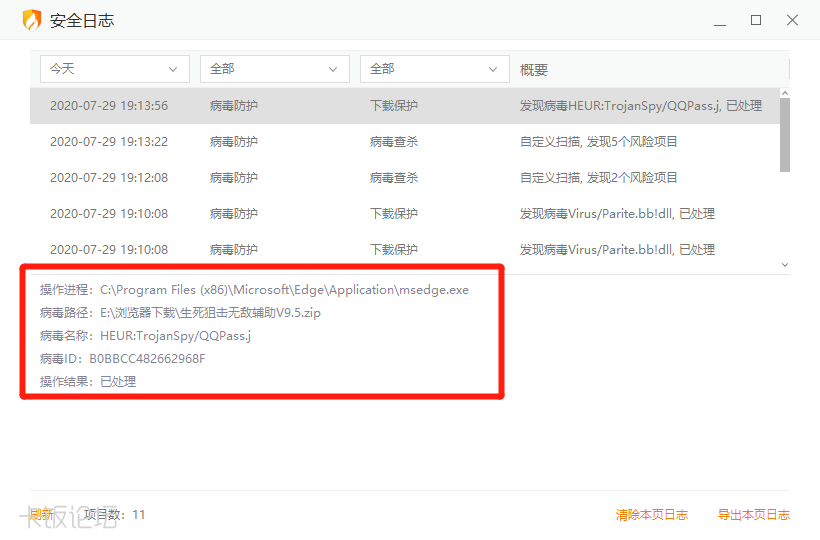
Task: Select the 19:13:22 log entry with 5个风险项目
Action: click(x=400, y=142)
